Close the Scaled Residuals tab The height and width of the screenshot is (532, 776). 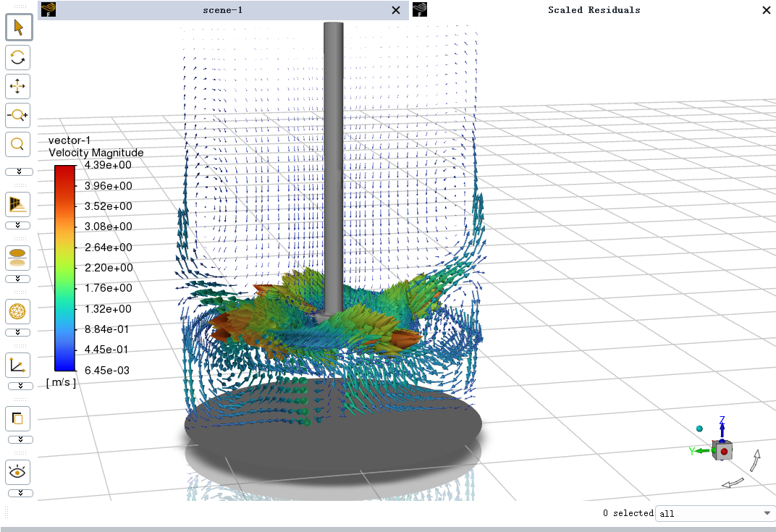pyautogui.click(x=766, y=10)
